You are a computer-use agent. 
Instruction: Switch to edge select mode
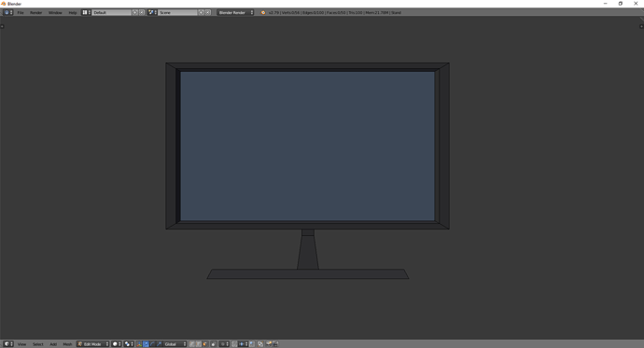(199, 344)
